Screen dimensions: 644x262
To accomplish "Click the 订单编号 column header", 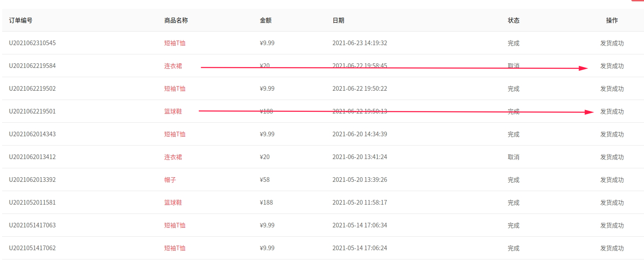I will [x=21, y=20].
